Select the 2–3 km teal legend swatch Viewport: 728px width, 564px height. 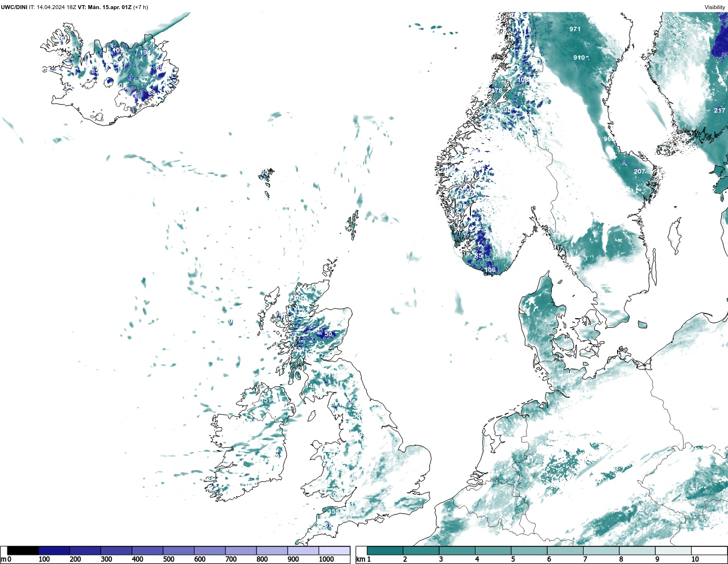tap(421, 550)
